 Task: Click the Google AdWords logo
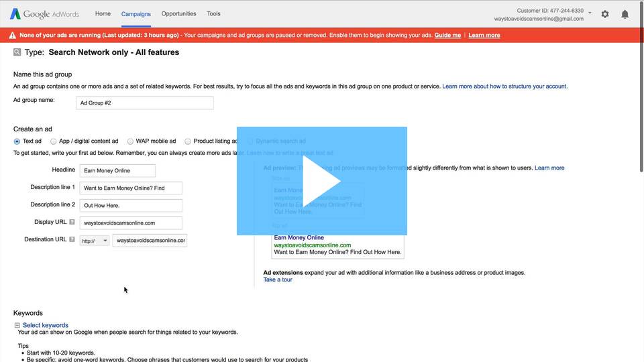pos(44,14)
